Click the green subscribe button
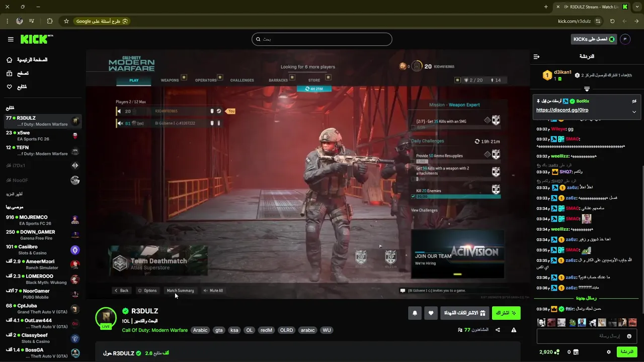 [x=506, y=313]
